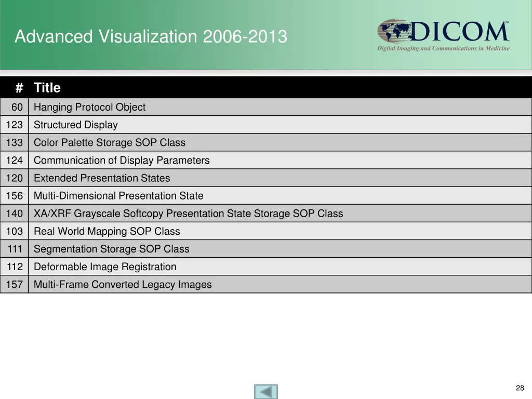This screenshot has height=399, width=532.
Task: Click the slide title Advanced Visualization 2006-2013
Action: 151,37
